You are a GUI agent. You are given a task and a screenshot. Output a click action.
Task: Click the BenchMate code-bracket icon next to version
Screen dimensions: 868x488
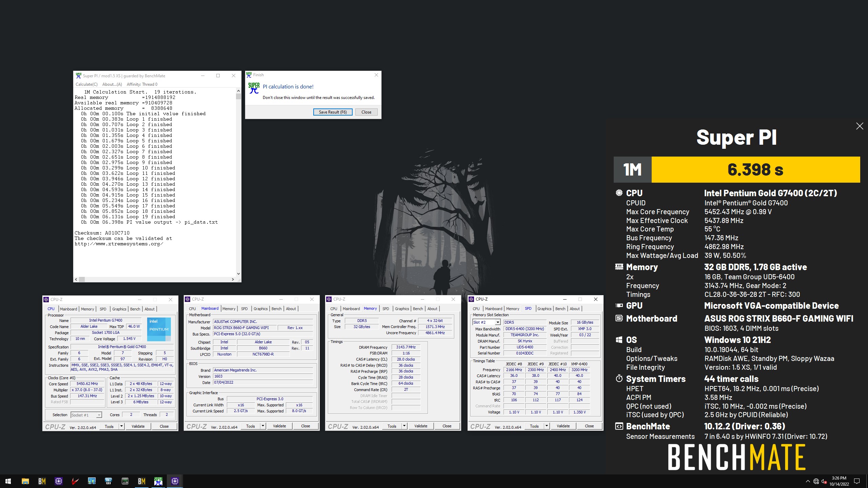[619, 426]
